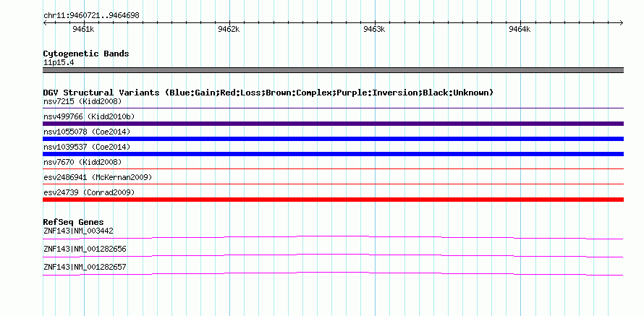Screen dimensions: 644x316
Task: Open the RefSeq Genes track title
Action: point(74,223)
